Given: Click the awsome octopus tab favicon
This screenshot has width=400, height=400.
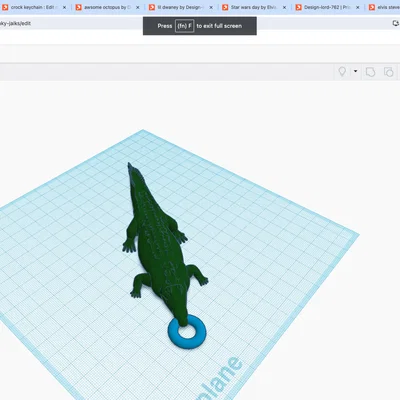Looking at the screenshot, I should (79, 7).
